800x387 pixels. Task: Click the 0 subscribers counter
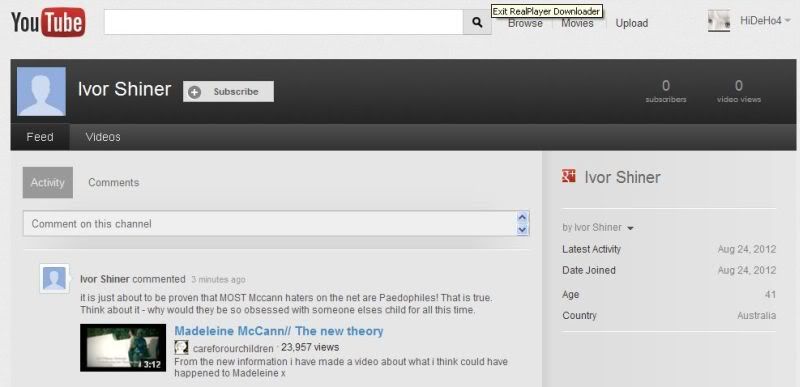666,91
